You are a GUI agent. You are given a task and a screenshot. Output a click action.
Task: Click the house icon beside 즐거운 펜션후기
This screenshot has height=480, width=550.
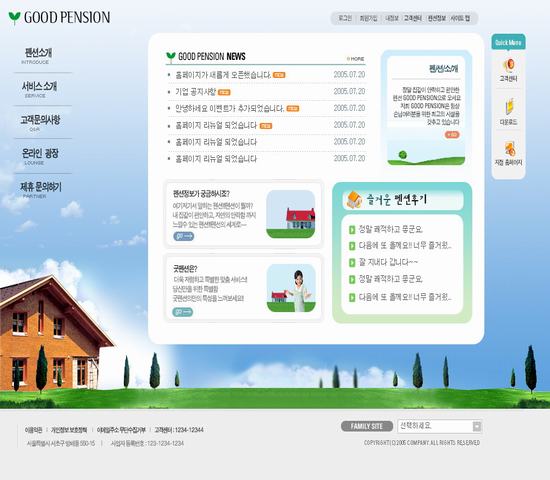(354, 200)
